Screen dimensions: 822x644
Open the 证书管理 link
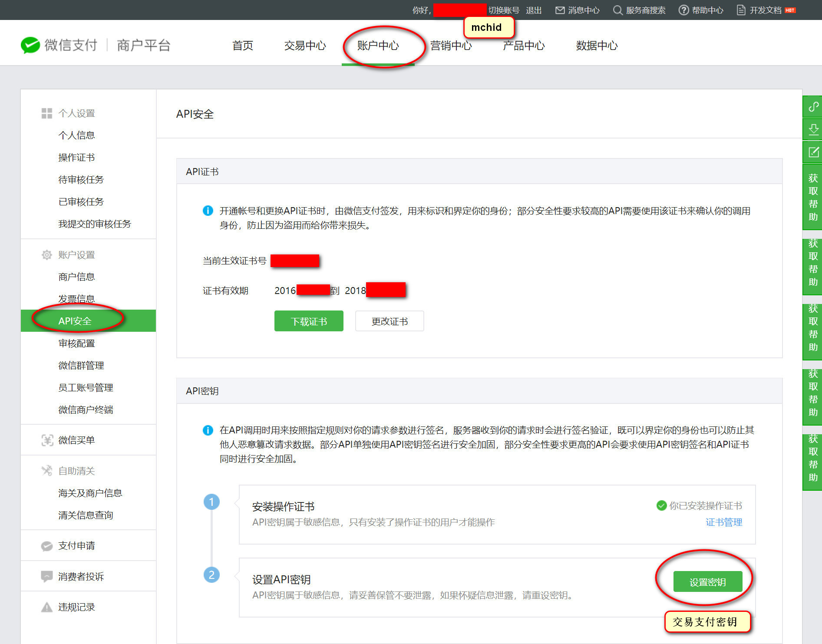(723, 522)
